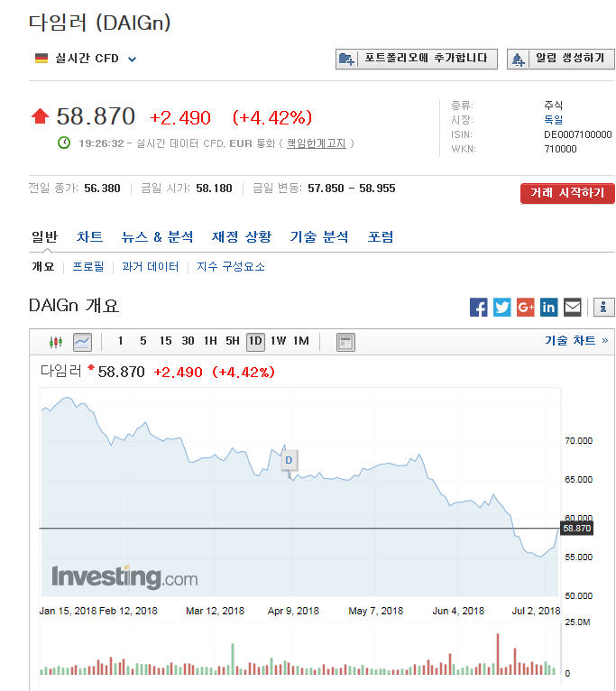Image resolution: width=616 pixels, height=691 pixels.
Task: Click the 포트폴리오에 추가합니다 button
Action: coord(417,60)
